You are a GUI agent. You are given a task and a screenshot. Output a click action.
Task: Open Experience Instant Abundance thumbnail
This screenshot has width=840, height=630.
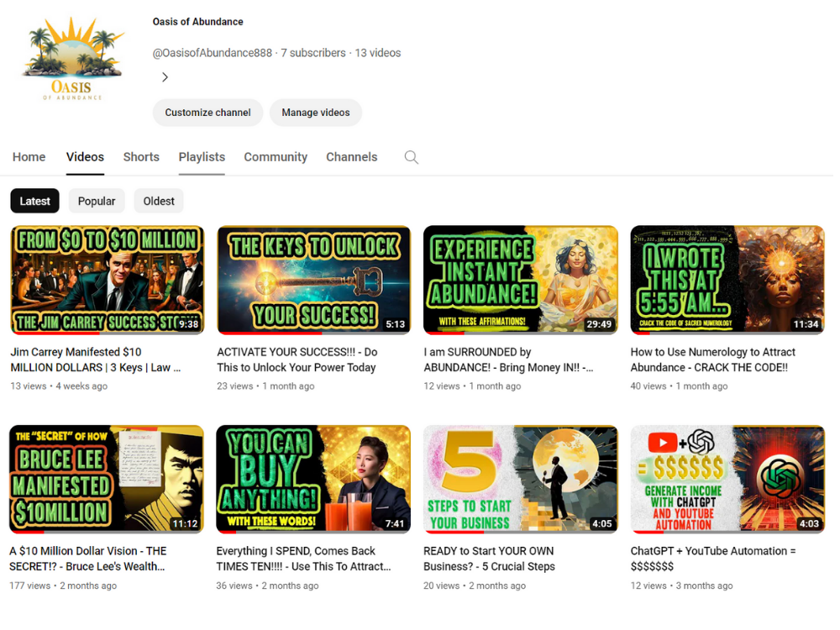click(x=521, y=281)
